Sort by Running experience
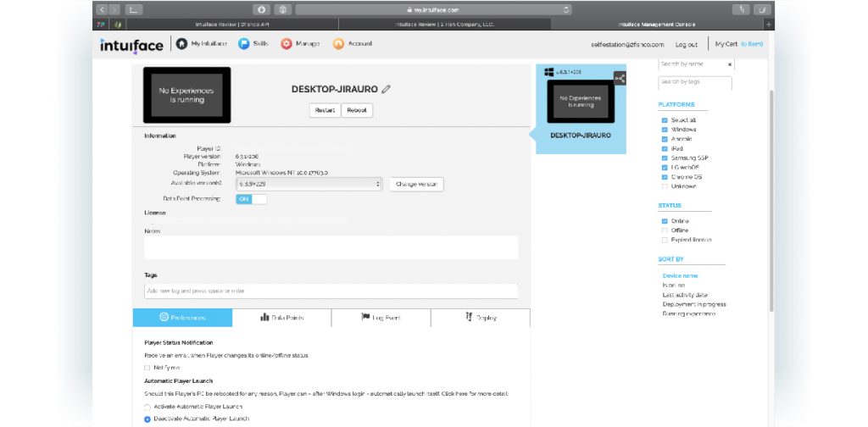 click(689, 314)
